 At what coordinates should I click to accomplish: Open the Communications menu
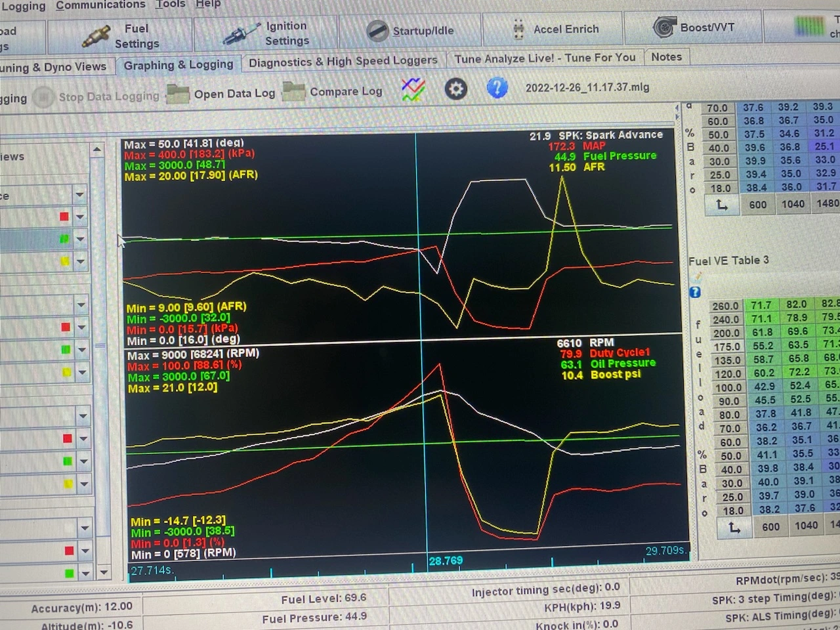[100, 5]
